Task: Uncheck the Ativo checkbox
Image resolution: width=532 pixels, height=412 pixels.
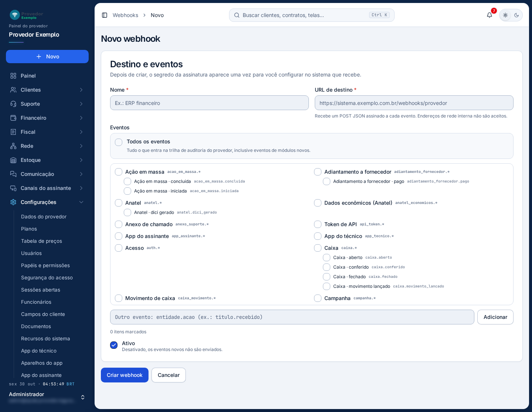Action: tap(114, 345)
